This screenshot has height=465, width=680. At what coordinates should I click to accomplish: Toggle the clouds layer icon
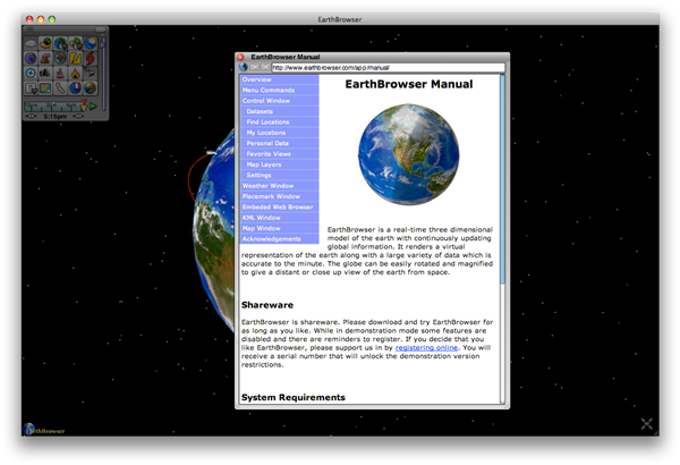point(30,43)
